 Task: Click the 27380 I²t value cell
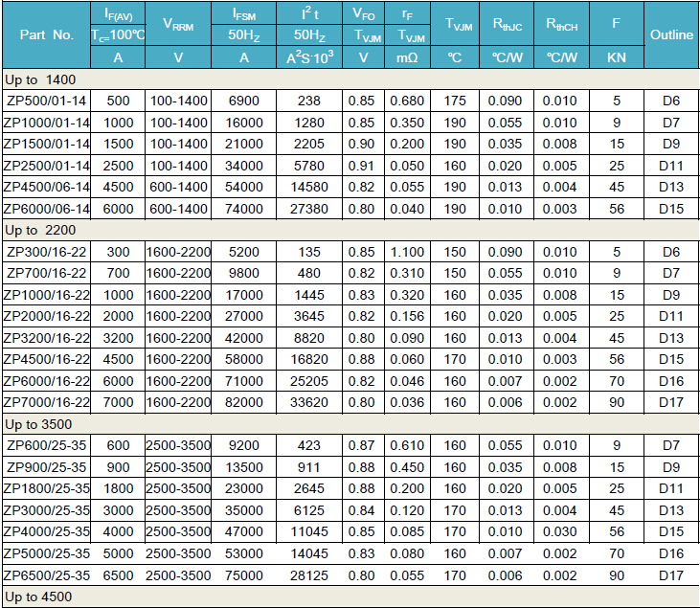[x=309, y=209]
